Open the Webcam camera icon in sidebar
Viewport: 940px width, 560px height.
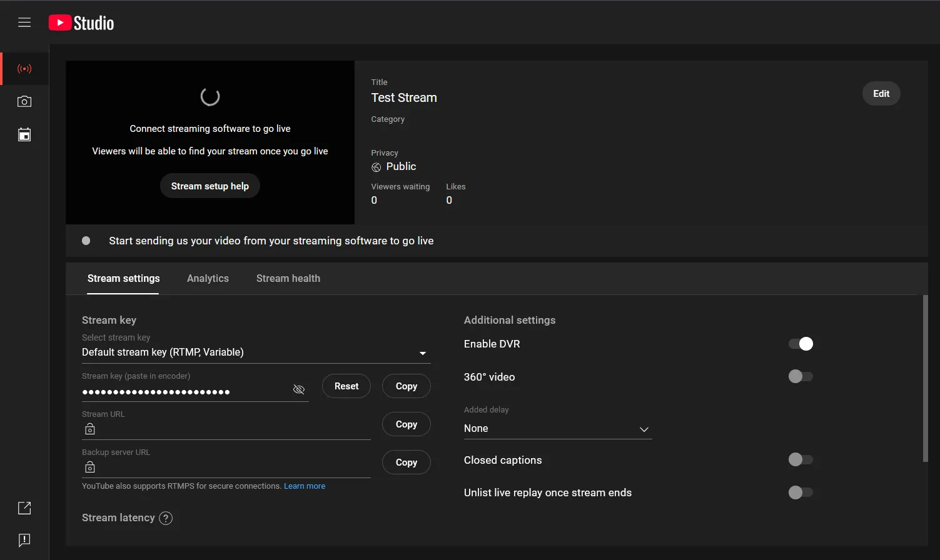point(24,102)
